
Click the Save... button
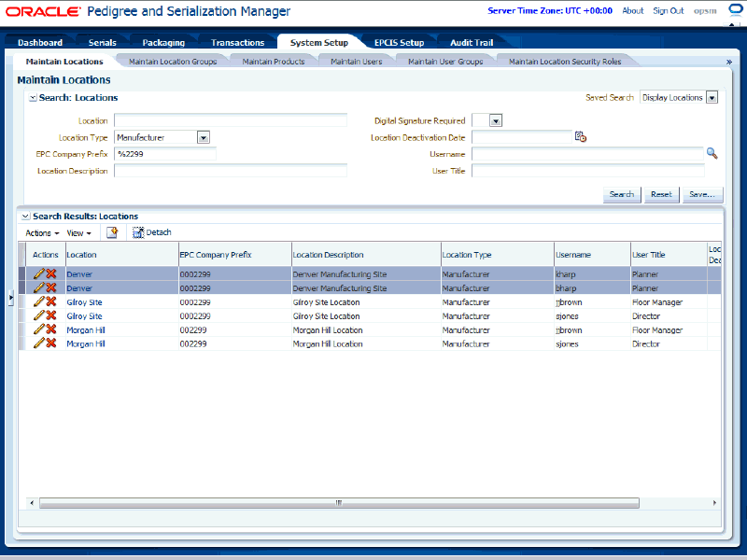[702, 194]
